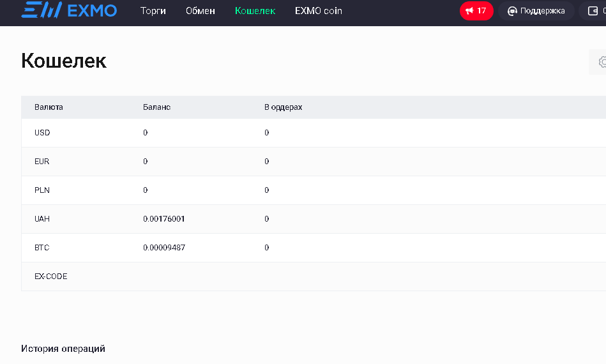Select the Кошелек navigation tab
Image resolution: width=606 pixels, height=364 pixels.
[x=255, y=11]
